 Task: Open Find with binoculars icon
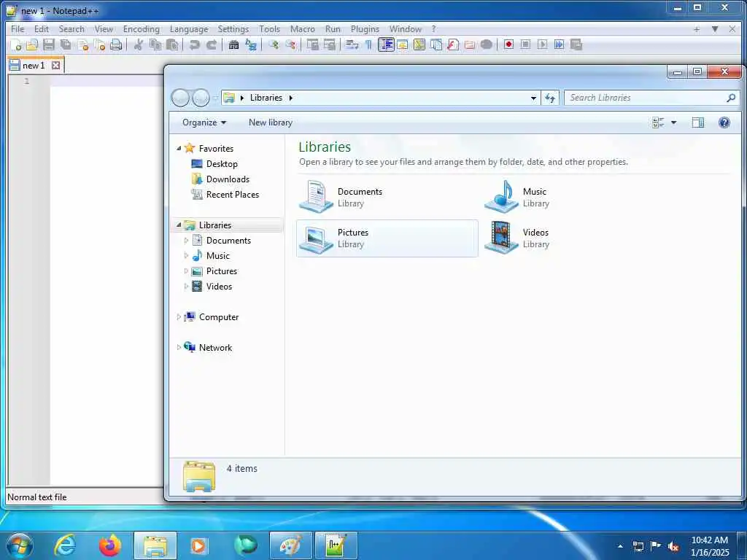233,44
